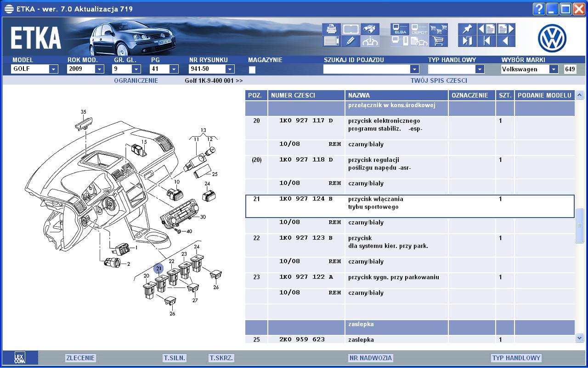Click the exit door icon

pyautogui.click(x=467, y=41)
